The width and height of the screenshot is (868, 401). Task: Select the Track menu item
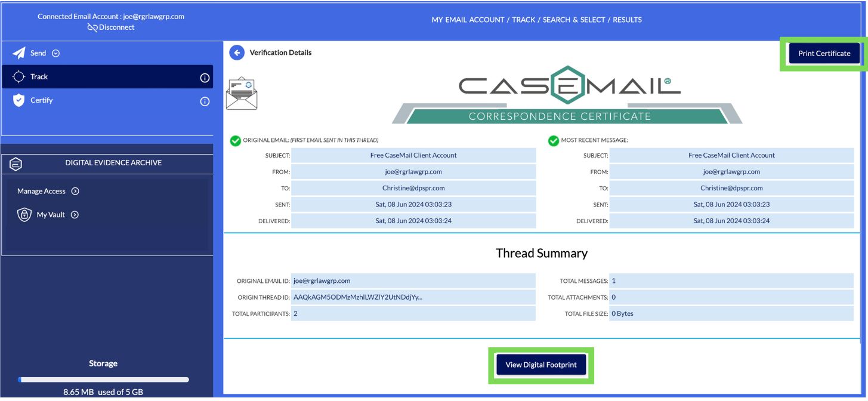pyautogui.click(x=107, y=77)
